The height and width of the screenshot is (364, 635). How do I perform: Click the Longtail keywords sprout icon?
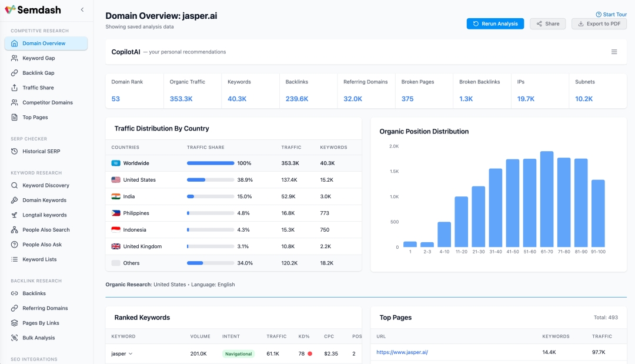15,215
